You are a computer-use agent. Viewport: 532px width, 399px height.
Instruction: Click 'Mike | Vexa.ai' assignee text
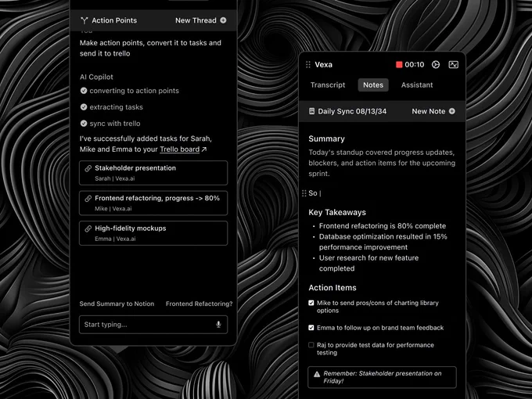click(x=113, y=209)
